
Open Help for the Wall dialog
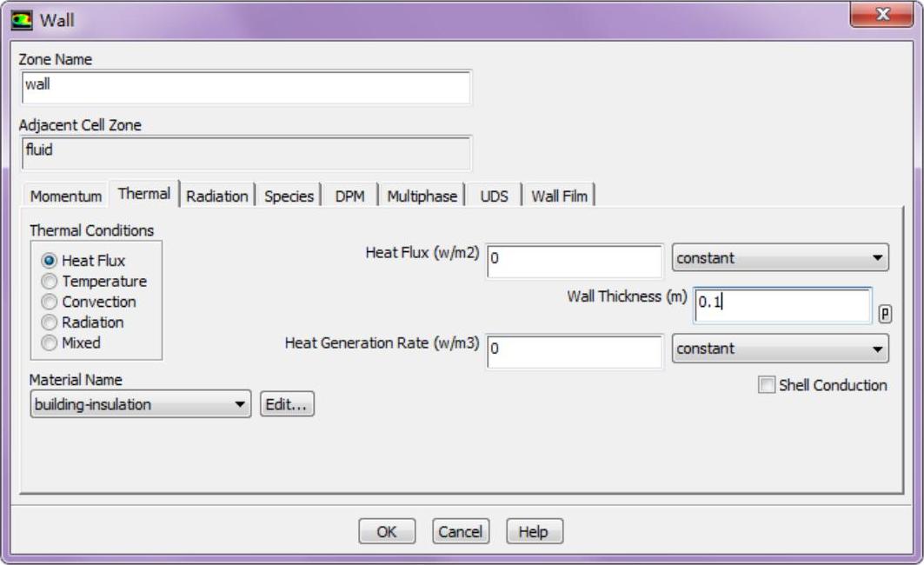(x=534, y=531)
